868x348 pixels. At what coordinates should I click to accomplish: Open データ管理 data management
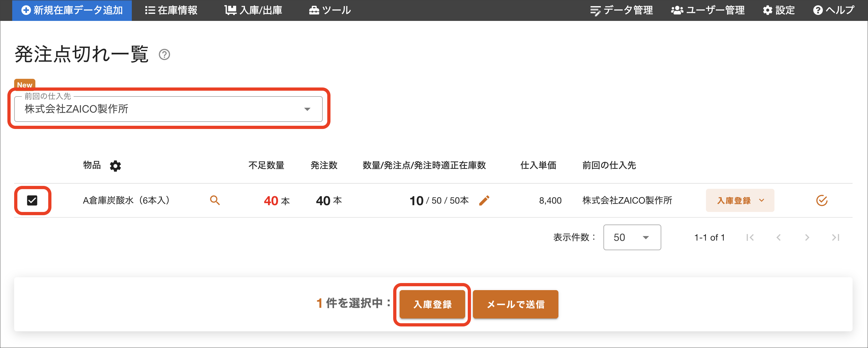[622, 10]
